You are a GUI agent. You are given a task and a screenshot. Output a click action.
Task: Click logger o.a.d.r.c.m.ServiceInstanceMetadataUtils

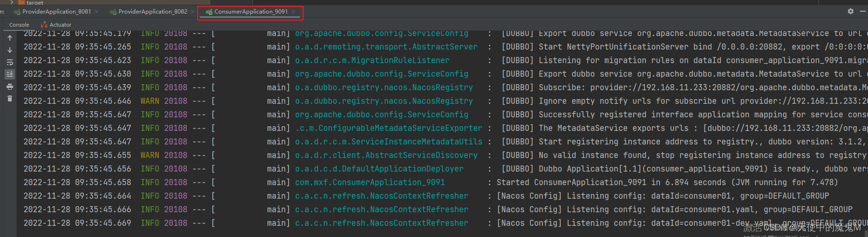click(x=389, y=142)
